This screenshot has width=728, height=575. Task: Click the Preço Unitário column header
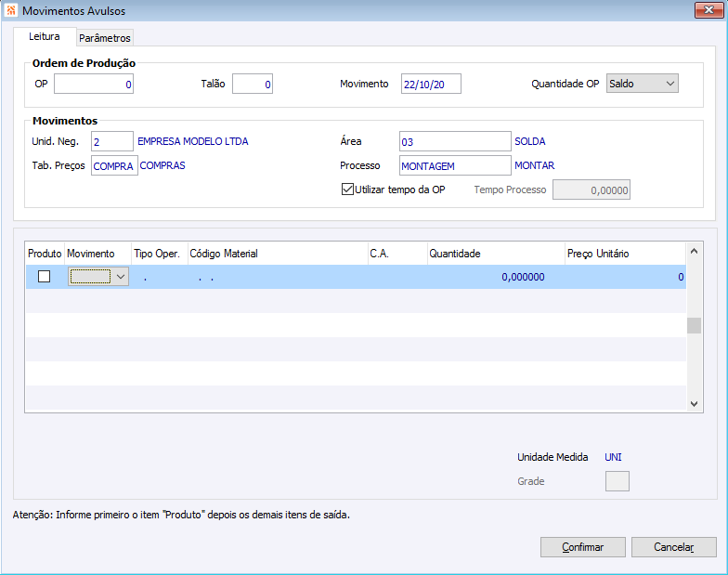625,254
